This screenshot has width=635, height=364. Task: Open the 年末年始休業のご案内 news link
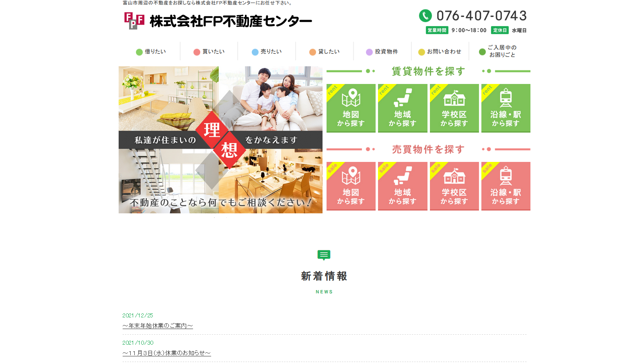tap(158, 326)
